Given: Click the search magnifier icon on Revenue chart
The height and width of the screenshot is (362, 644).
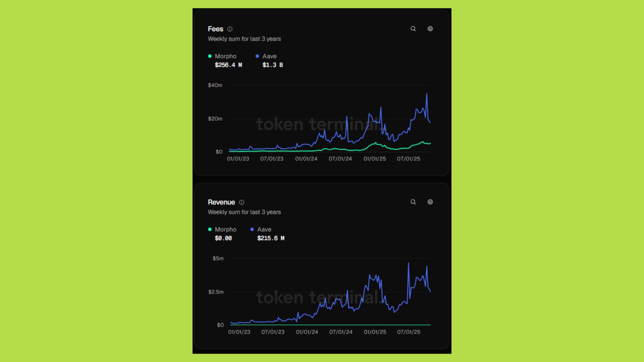Looking at the screenshot, I should tap(413, 202).
